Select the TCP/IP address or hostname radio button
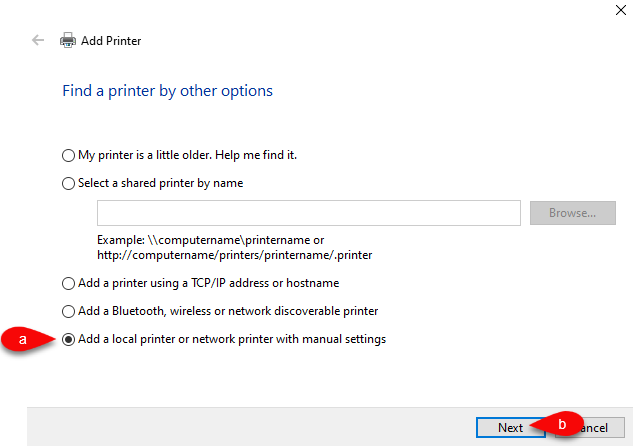633x446 pixels. (68, 283)
